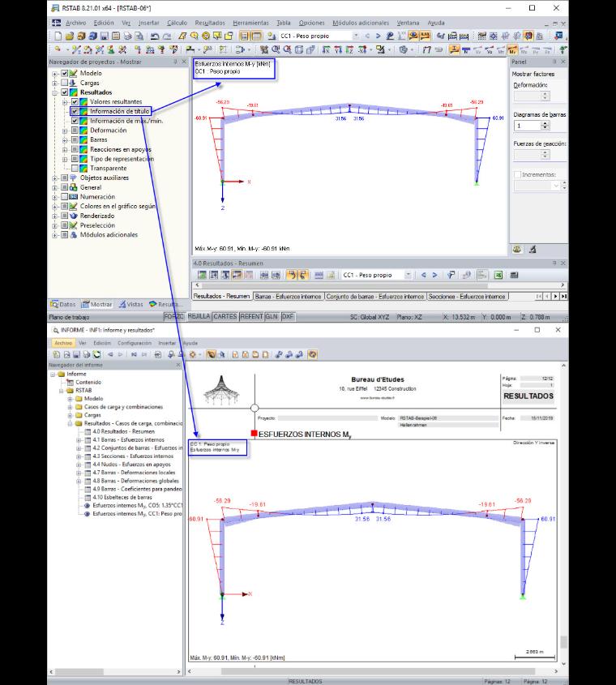
Task: Go to next load case with right arrow in main toolbar
Action: point(379,36)
